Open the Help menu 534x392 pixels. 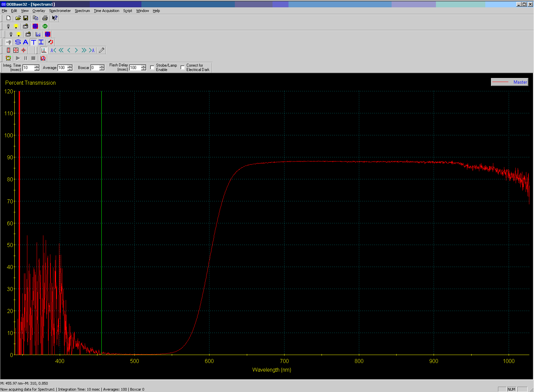156,11
